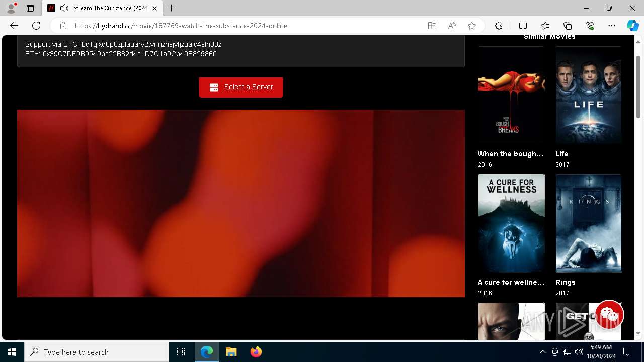
Task: Open the network icon in system tray
Action: (x=567, y=352)
